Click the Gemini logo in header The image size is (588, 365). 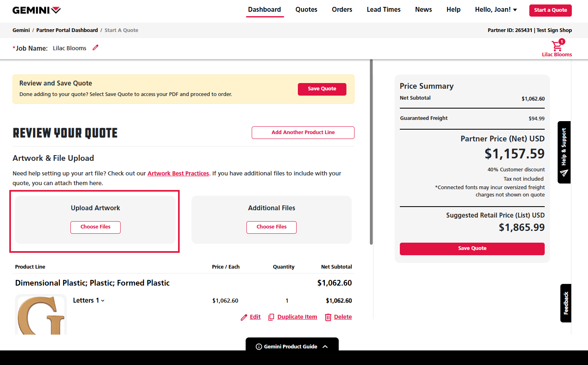(x=36, y=10)
